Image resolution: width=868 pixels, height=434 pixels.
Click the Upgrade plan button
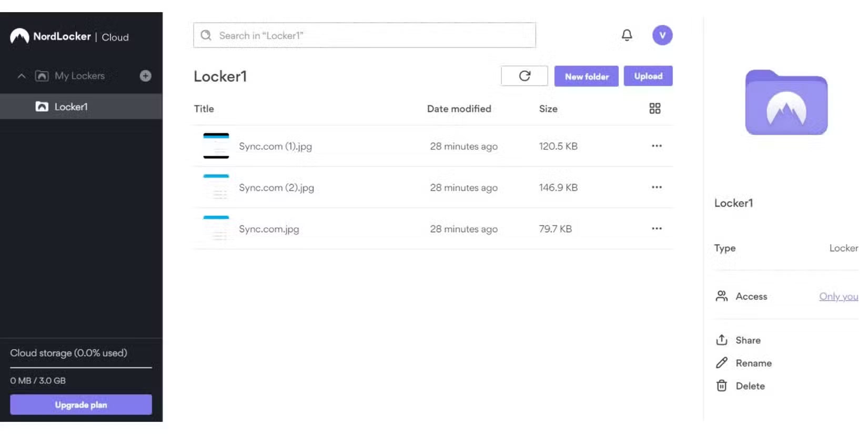(81, 405)
